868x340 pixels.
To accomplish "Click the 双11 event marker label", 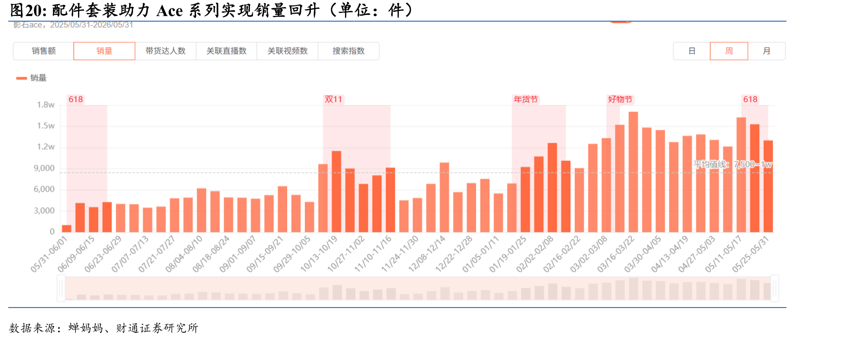I will tap(333, 99).
